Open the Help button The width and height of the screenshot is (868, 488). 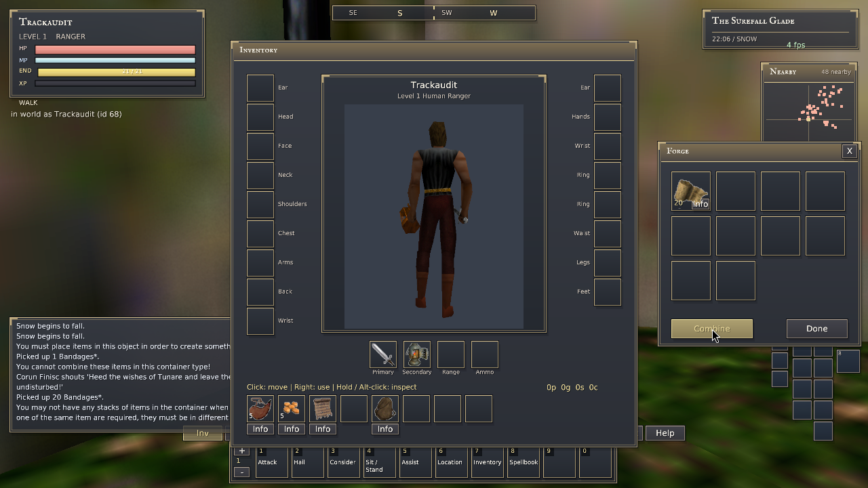tap(665, 433)
